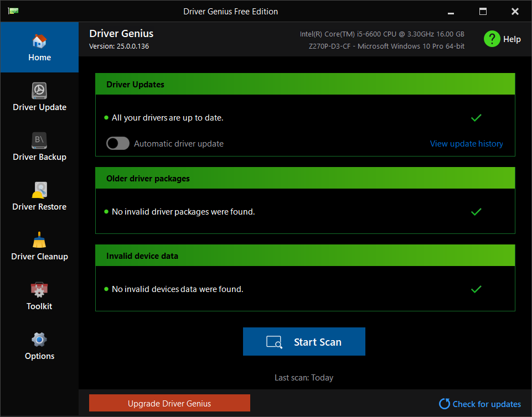Click the Start Scan button text

pyautogui.click(x=318, y=342)
